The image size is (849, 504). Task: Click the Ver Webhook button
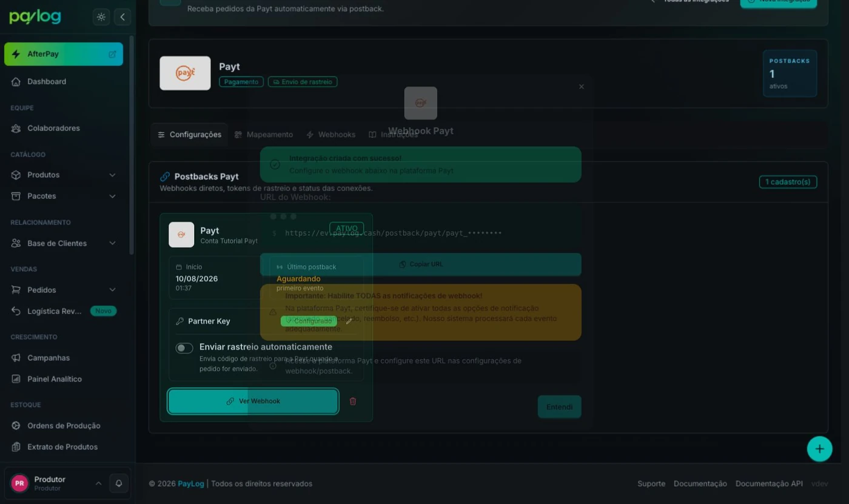pos(253,402)
